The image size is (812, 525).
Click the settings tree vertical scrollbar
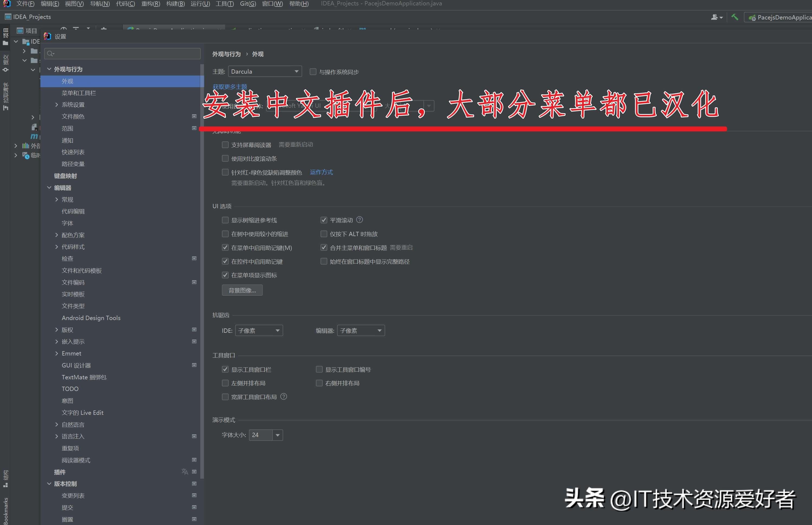(x=202, y=271)
